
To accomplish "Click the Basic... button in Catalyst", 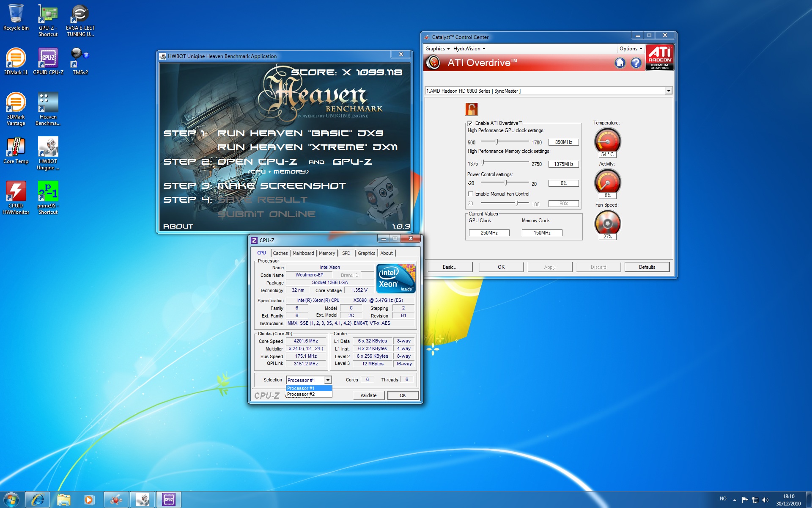I will pyautogui.click(x=450, y=267).
